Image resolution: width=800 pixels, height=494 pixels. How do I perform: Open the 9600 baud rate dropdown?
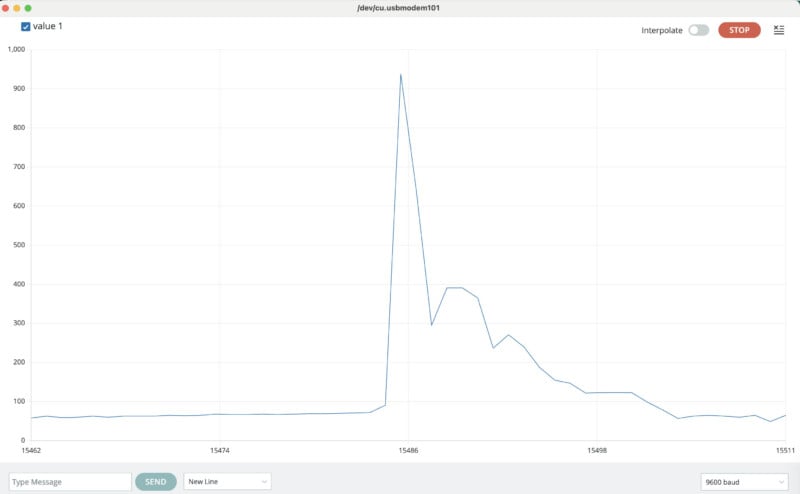tap(744, 482)
